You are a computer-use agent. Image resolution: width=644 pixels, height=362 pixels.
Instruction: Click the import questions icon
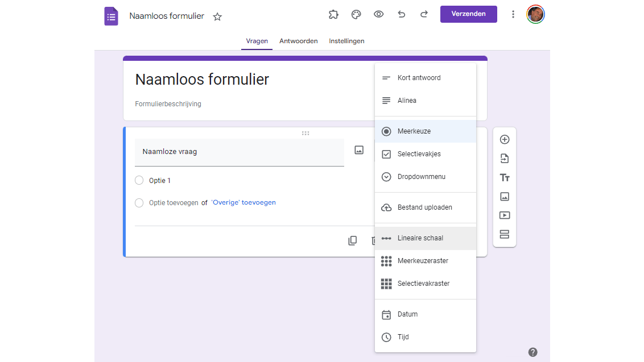click(505, 159)
